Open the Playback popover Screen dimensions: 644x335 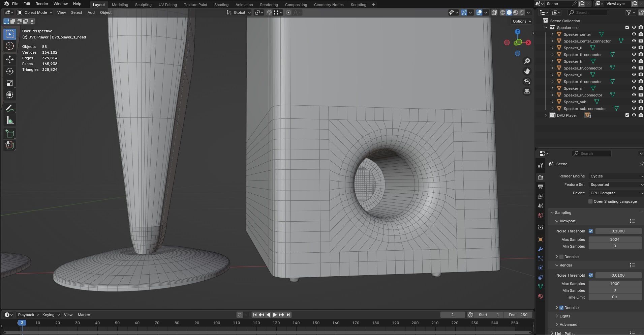(x=28, y=315)
